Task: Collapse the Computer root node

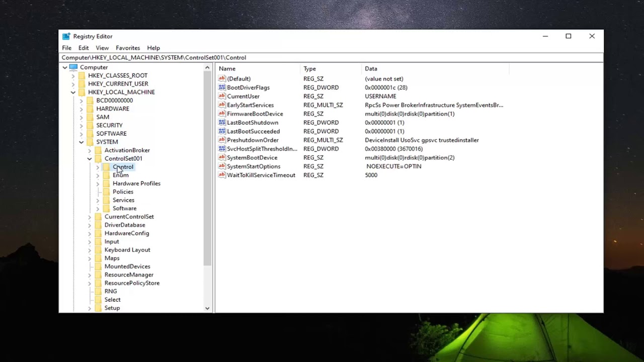Action: (65, 67)
